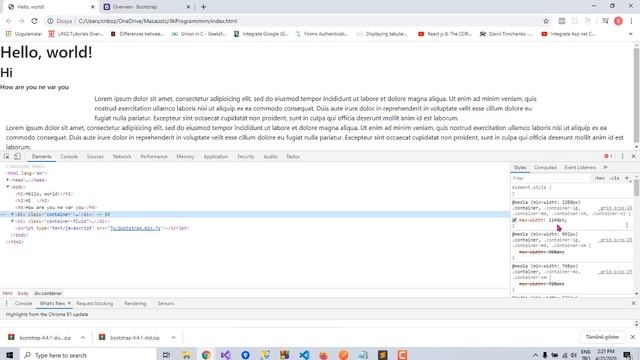Collapse the <body> node in the Elements tree
640x360 pixels.
7,187
